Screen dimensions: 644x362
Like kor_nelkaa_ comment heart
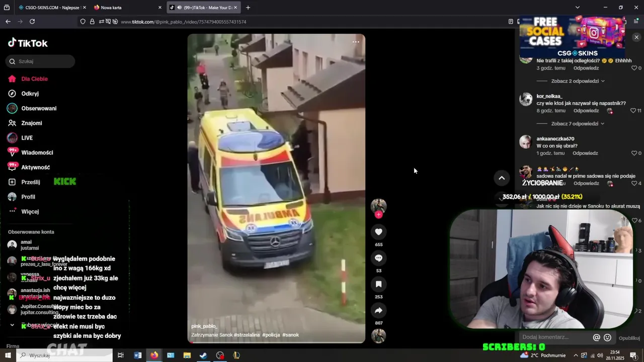pyautogui.click(x=633, y=111)
